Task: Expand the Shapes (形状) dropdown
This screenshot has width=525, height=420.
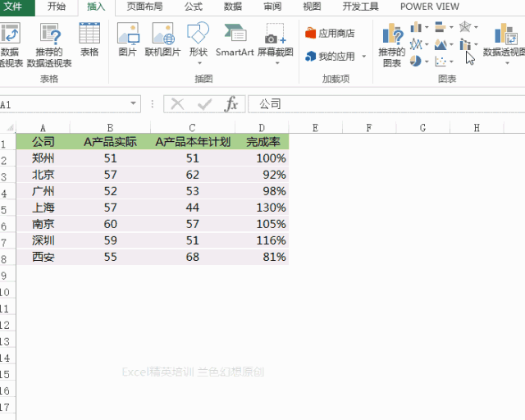Action: [x=198, y=52]
